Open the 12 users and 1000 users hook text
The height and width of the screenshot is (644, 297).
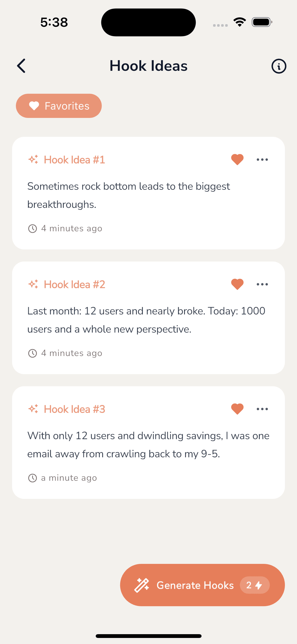coord(146,320)
